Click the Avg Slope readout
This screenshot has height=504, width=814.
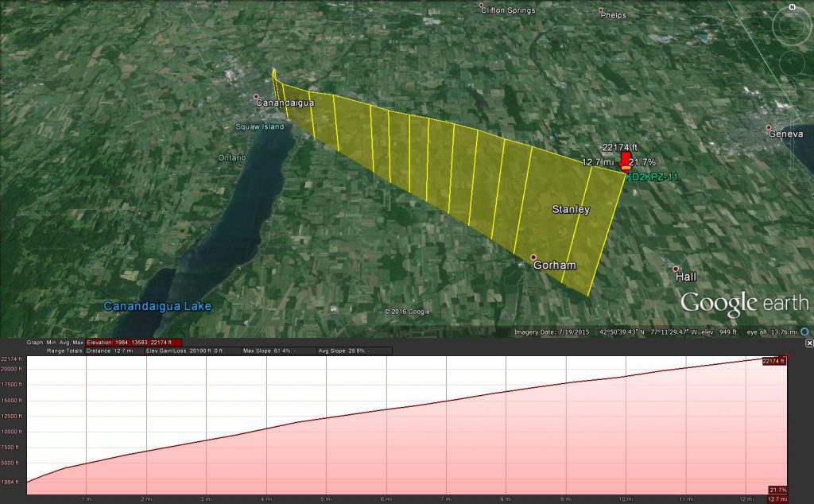(342, 350)
